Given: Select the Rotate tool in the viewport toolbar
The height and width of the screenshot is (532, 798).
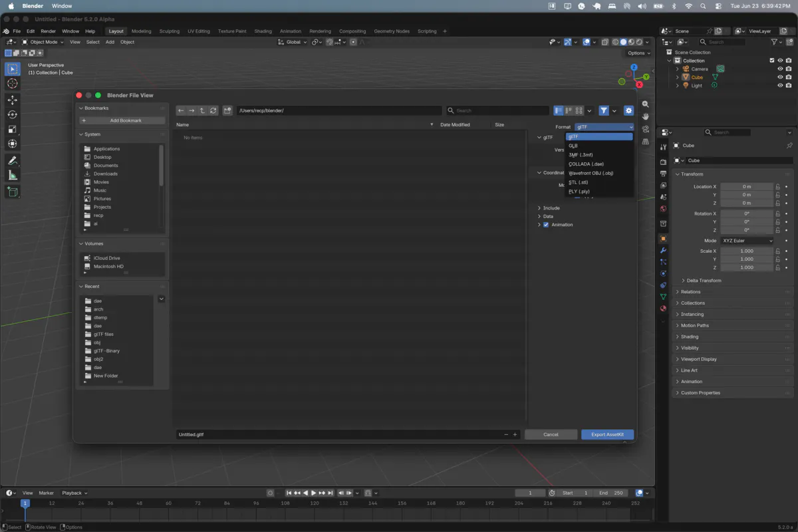Looking at the screenshot, I should [x=12, y=114].
